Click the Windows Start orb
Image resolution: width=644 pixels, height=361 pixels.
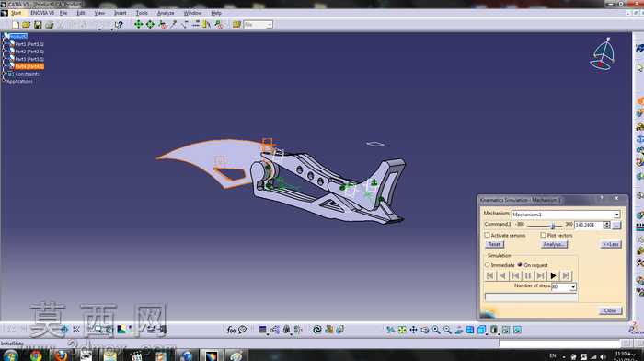(x=11, y=355)
